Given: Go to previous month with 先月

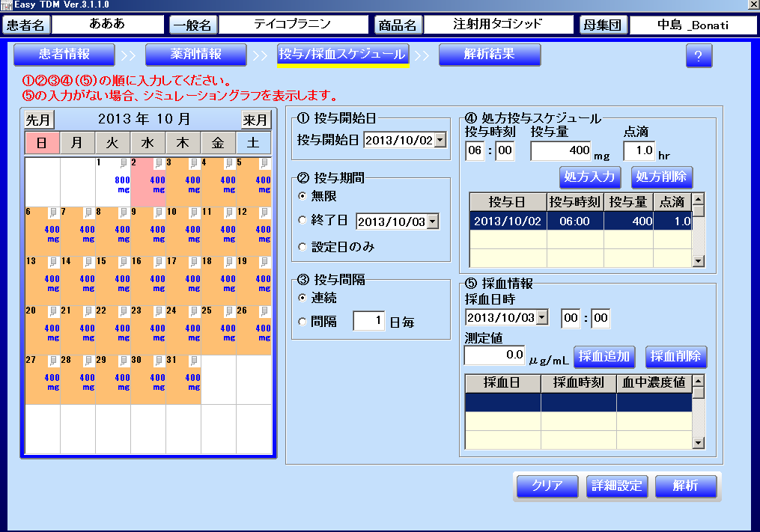Looking at the screenshot, I should [39, 120].
